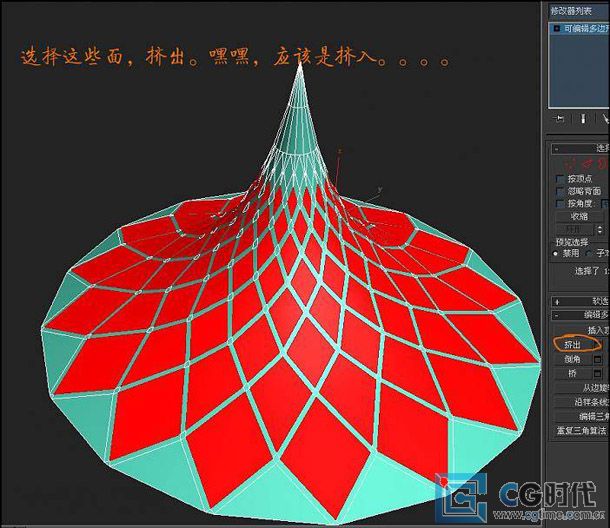The image size is (610, 528).
Task: Enable the 按顶点 checkbox
Action: [560, 179]
